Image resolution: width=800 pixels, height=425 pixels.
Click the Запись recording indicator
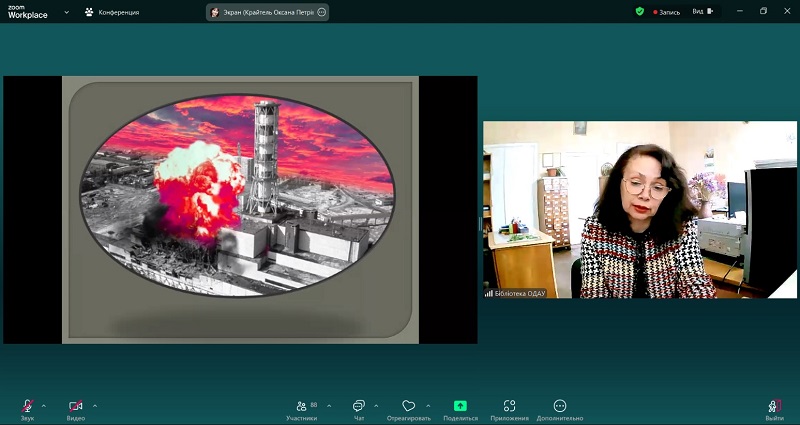[666, 12]
